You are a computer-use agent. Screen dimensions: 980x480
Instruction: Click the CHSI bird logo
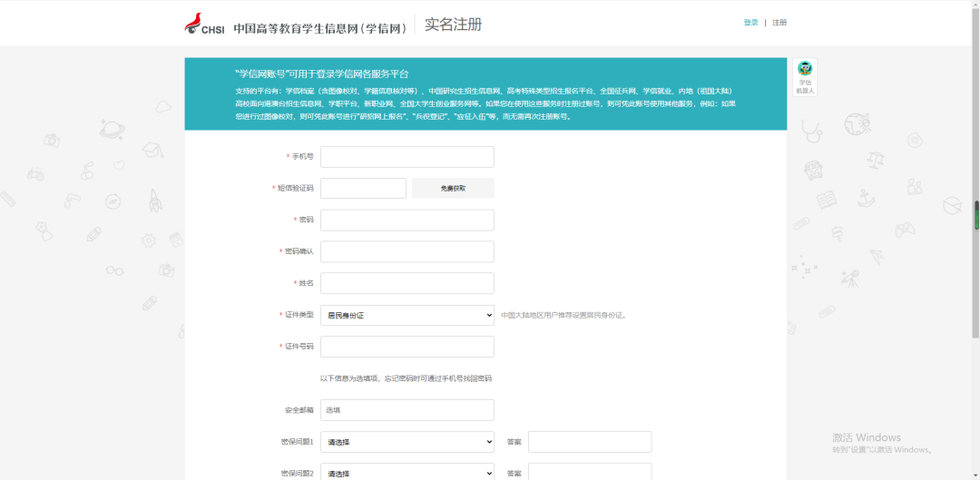[x=204, y=24]
